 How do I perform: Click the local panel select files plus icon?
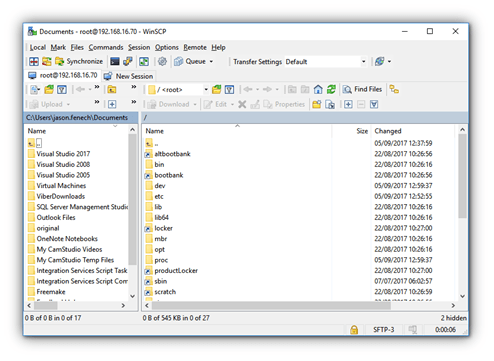[x=112, y=104]
